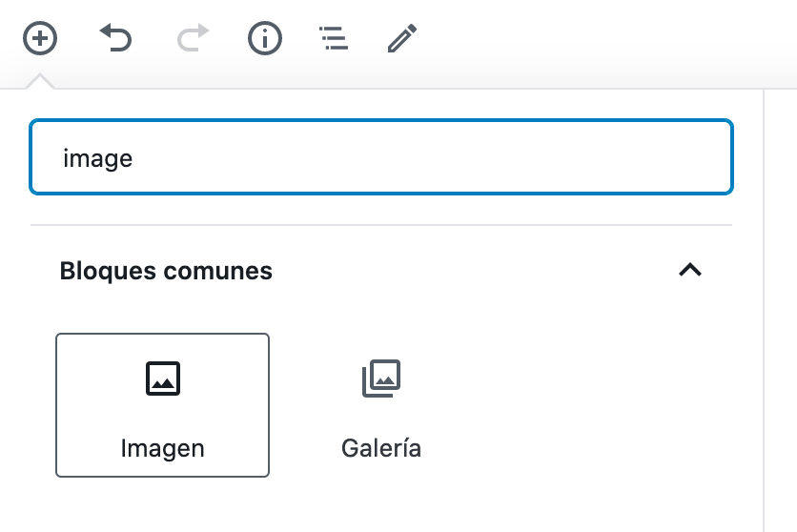
Task: Click the Galería text label
Action: point(381,448)
